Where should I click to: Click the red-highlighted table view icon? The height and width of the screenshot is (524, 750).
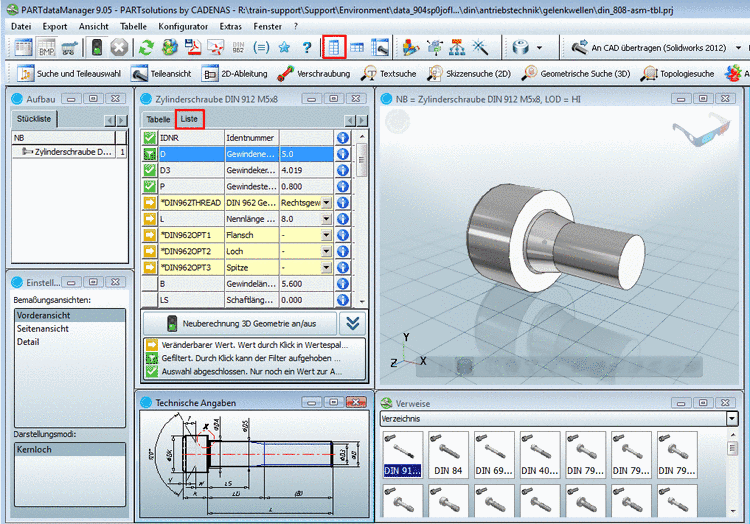tap(335, 47)
